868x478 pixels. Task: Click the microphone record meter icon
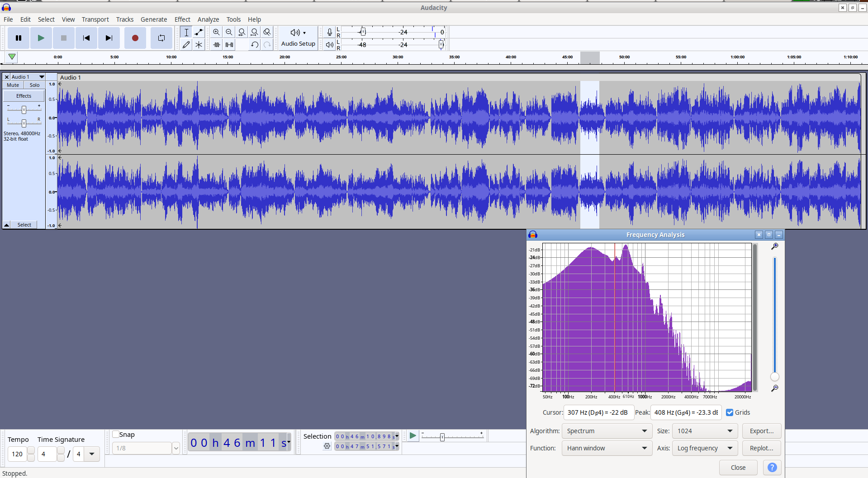coord(330,32)
